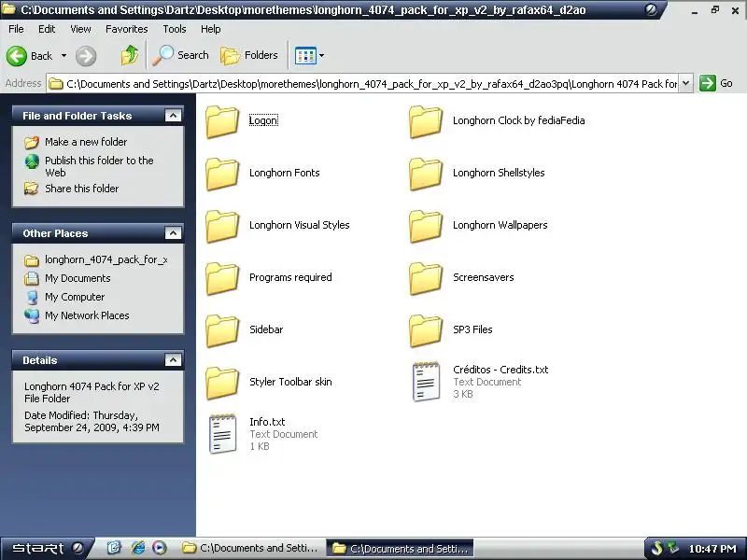Collapse the File and Folder Tasks panel

pos(173,115)
